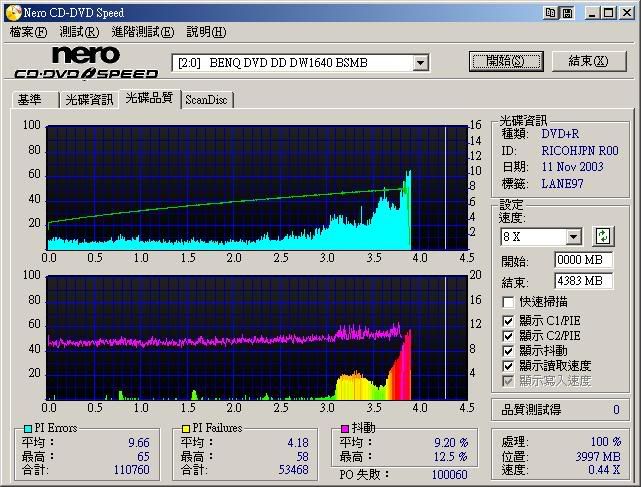Toggle the 顯示 C1/PIE checkbox
This screenshot has width=641, height=487.
point(508,321)
